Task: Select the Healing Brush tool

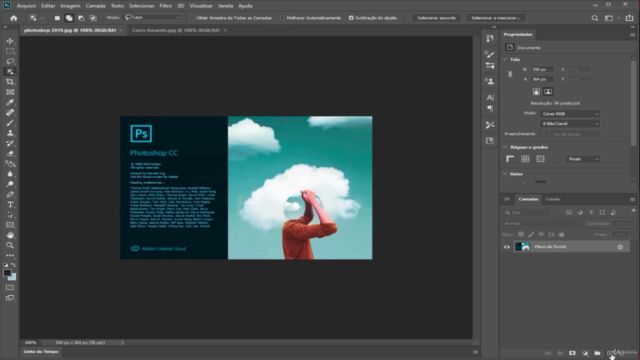Action: click(x=10, y=112)
